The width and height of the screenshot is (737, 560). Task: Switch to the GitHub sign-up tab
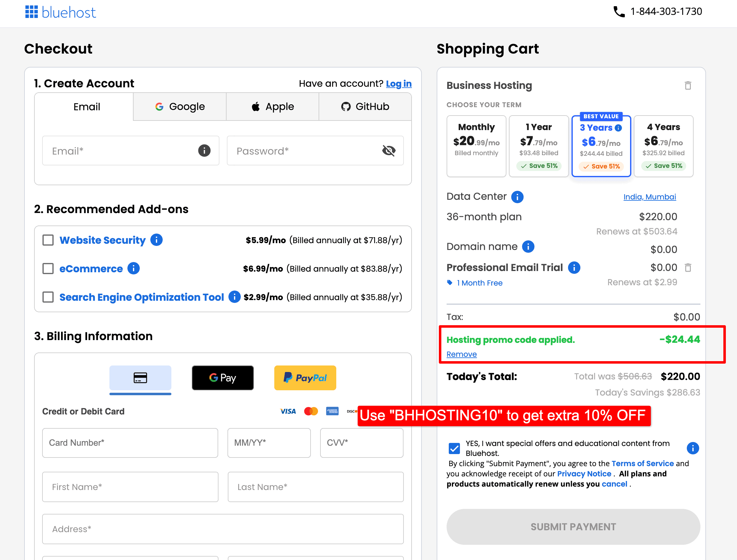365,107
